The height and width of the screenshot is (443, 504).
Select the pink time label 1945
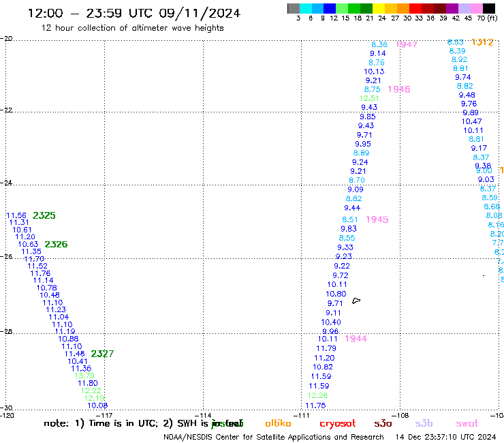click(377, 219)
